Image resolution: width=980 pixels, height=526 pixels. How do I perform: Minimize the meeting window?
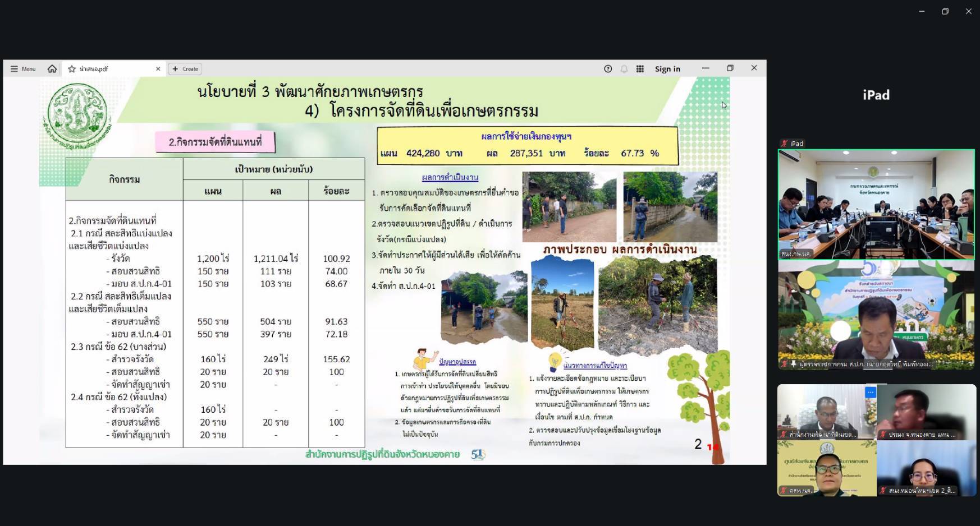coord(922,11)
